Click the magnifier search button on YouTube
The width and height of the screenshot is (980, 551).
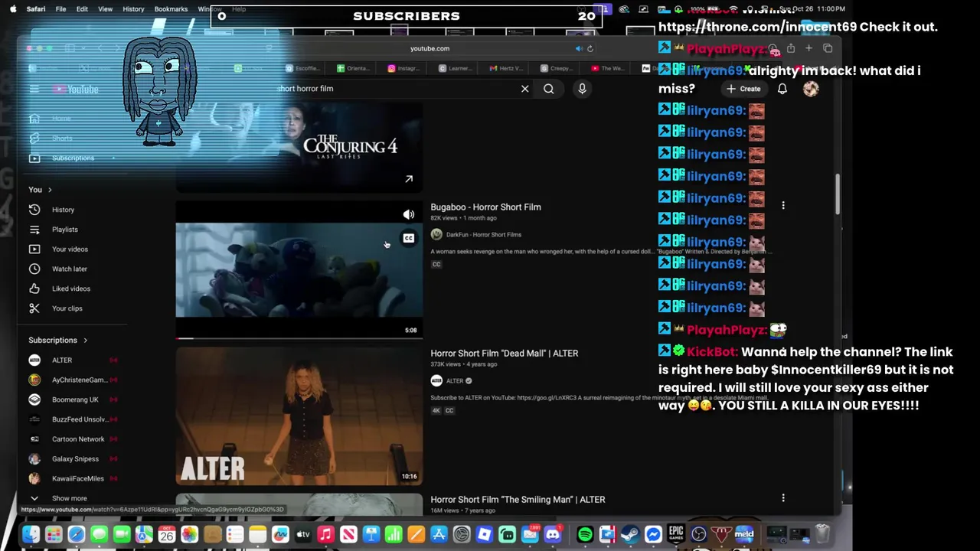pos(549,89)
